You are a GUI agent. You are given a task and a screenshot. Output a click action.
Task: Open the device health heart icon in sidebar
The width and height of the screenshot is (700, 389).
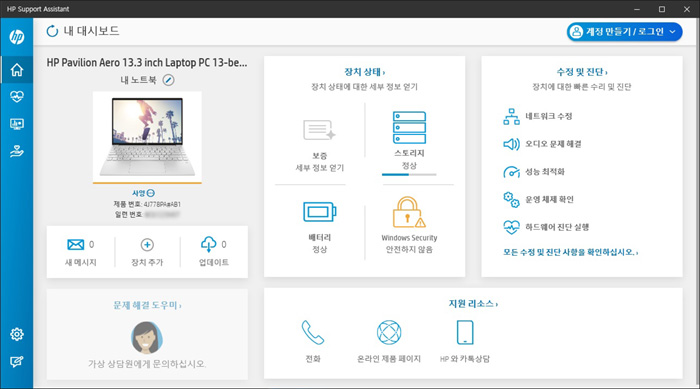17,96
